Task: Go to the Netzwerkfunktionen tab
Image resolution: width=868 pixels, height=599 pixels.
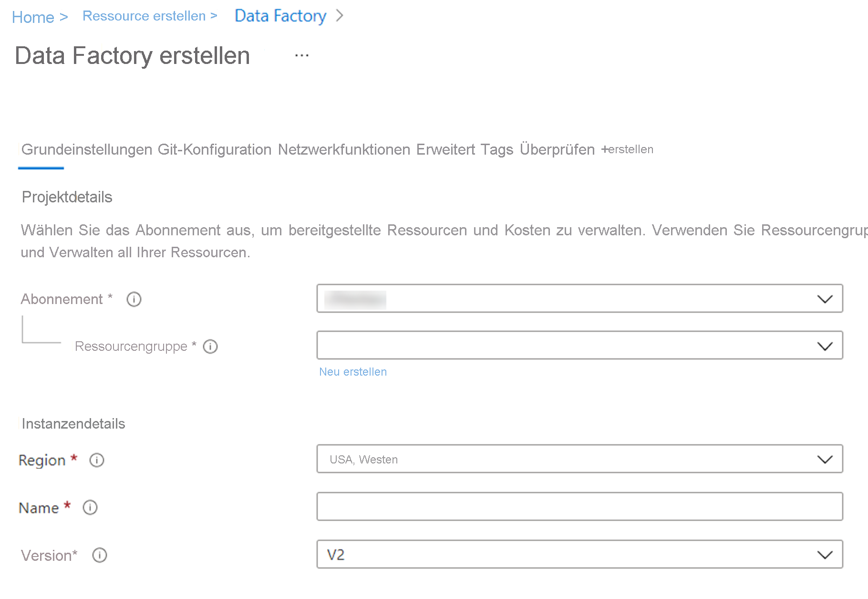Action: pyautogui.click(x=344, y=149)
